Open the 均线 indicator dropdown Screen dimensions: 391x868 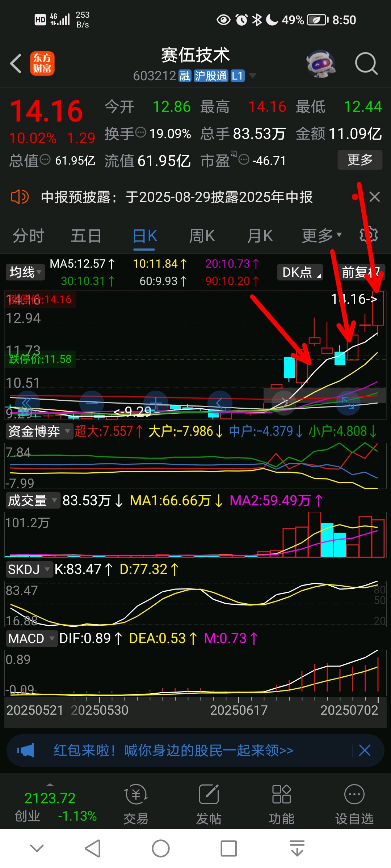(25, 272)
